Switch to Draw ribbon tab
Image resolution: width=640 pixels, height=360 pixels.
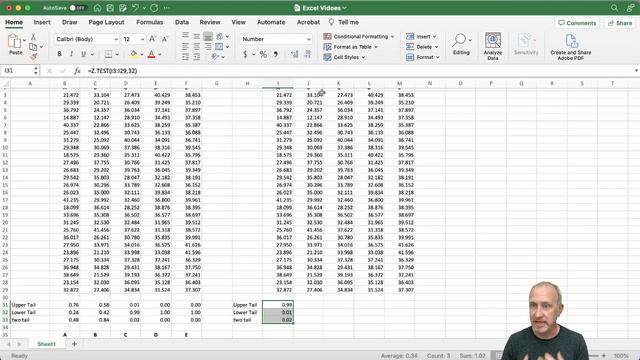[69, 22]
